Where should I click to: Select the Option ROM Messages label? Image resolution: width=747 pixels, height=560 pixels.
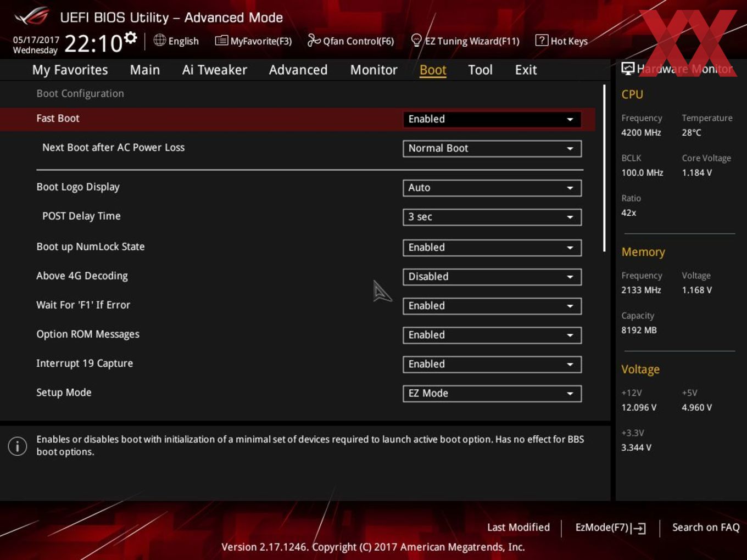click(88, 334)
